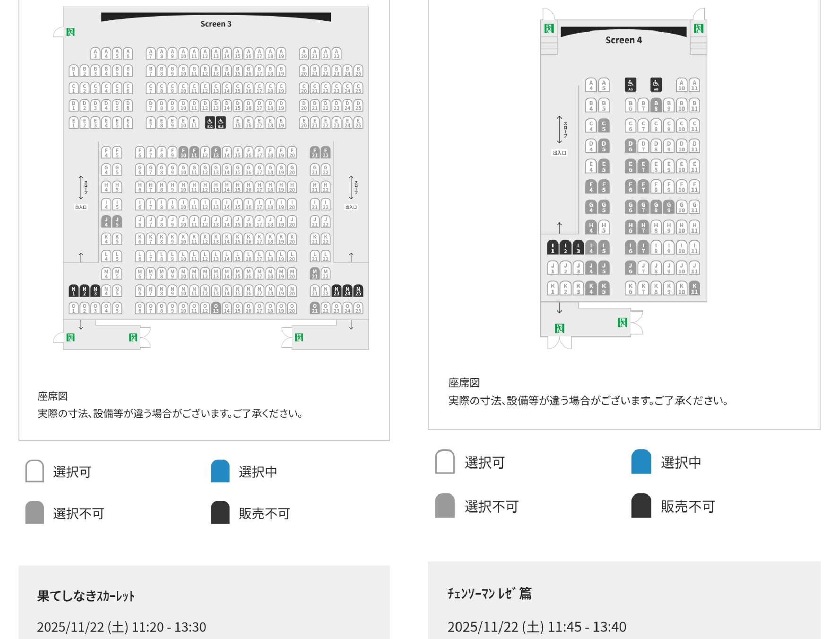This screenshot has width=840, height=639.
Task: Click Screen 4's bottom-left emergency exit icon
Action: tap(559, 328)
